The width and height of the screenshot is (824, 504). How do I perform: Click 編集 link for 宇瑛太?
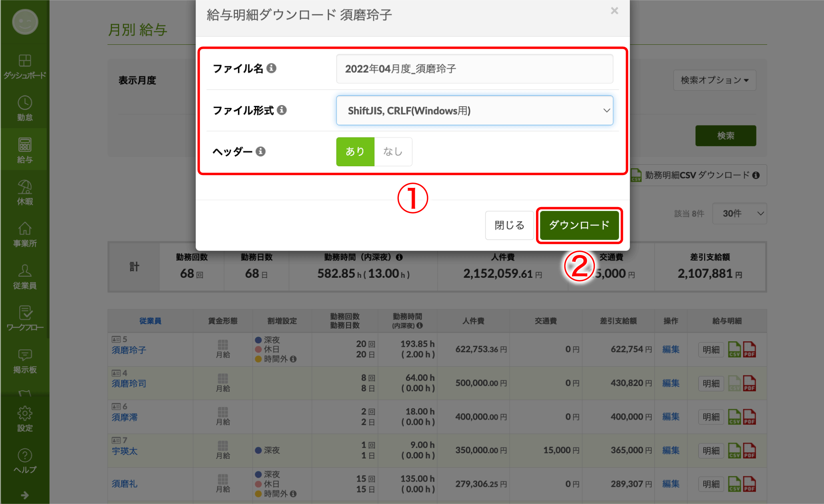(670, 450)
